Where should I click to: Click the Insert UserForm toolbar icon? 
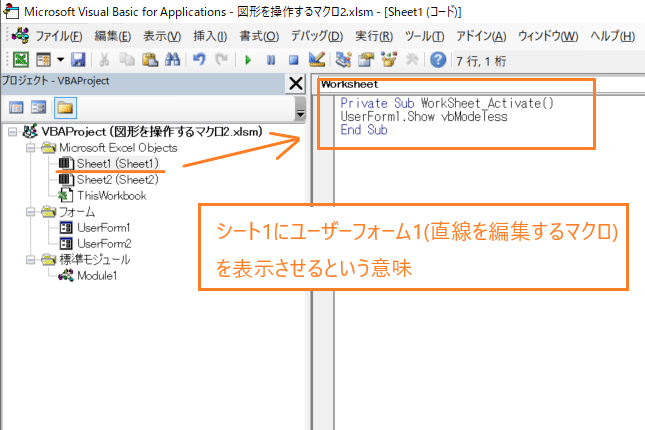point(43,60)
